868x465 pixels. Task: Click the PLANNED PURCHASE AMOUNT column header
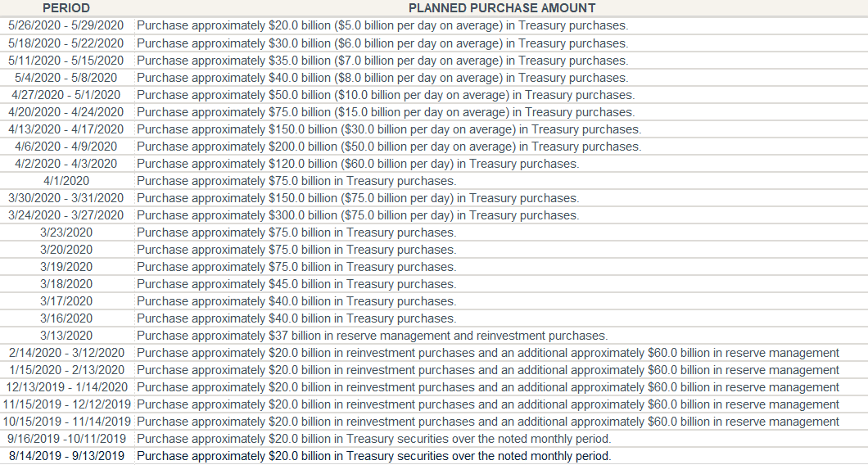pos(501,8)
